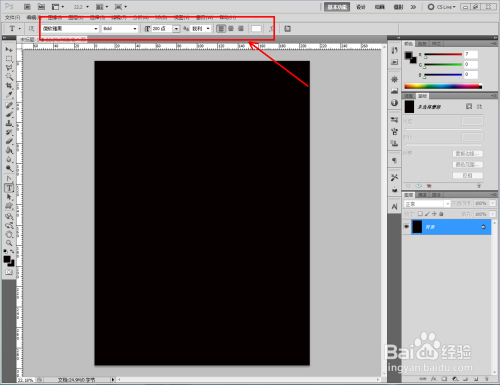
Task: Select the Pen tool
Action: [x=9, y=179]
